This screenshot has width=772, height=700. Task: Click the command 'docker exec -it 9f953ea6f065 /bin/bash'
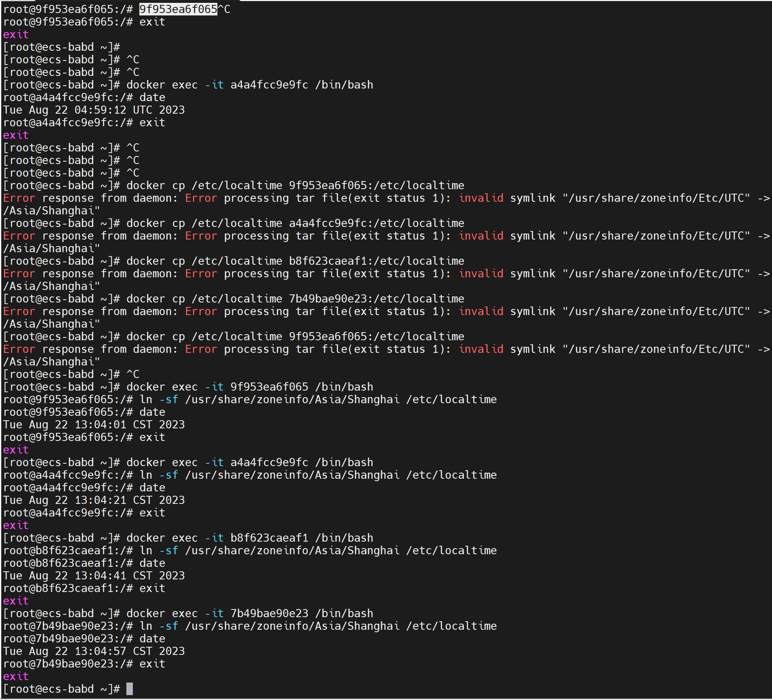[x=250, y=387]
